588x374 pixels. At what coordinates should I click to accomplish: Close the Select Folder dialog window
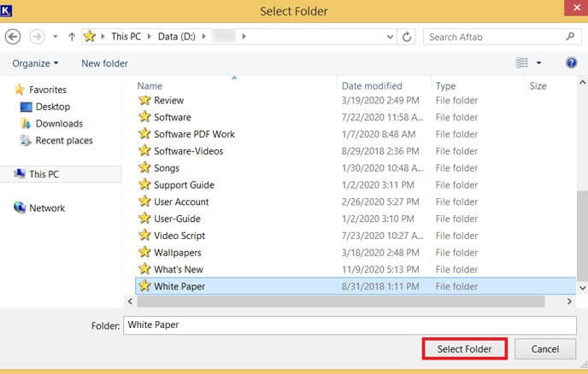click(x=576, y=8)
